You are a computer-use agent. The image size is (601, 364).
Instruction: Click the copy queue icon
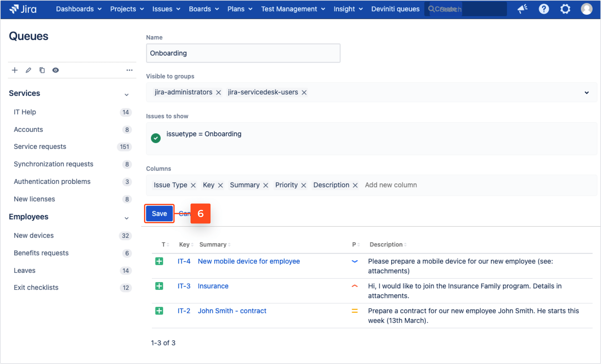[42, 70]
